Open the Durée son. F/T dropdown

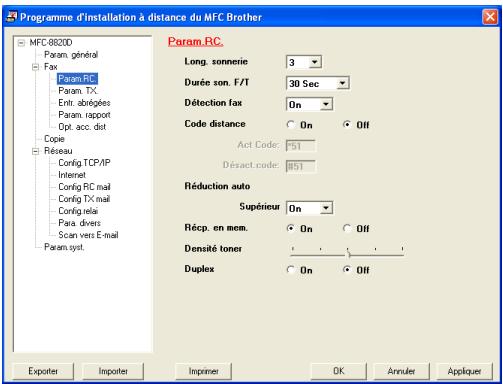point(342,83)
